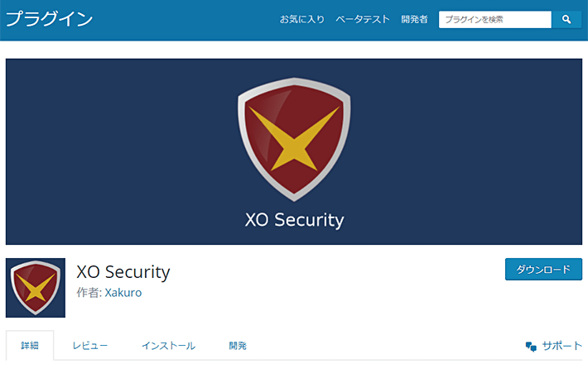Image resolution: width=588 pixels, height=383 pixels.
Task: Click the XO Security plugin title heading
Action: click(123, 272)
